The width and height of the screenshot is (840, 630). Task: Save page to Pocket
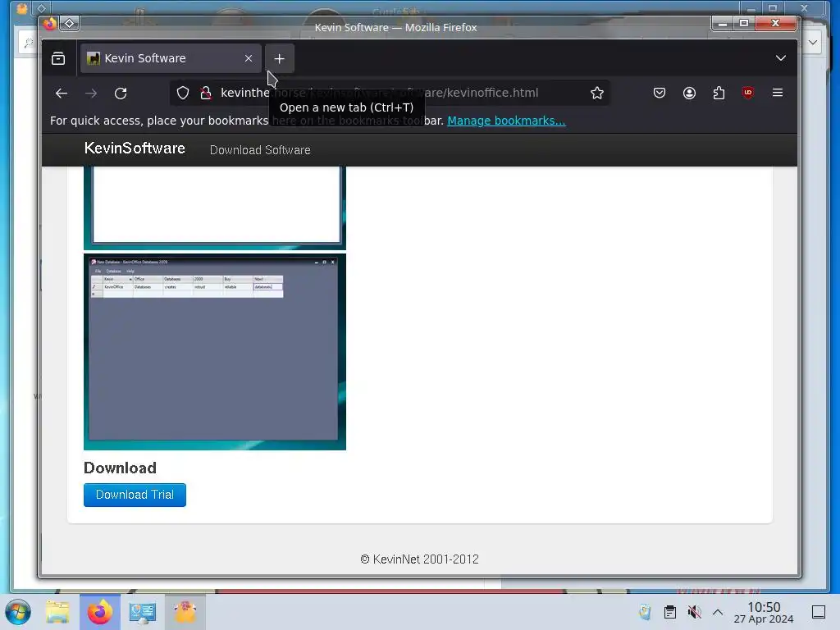660,94
